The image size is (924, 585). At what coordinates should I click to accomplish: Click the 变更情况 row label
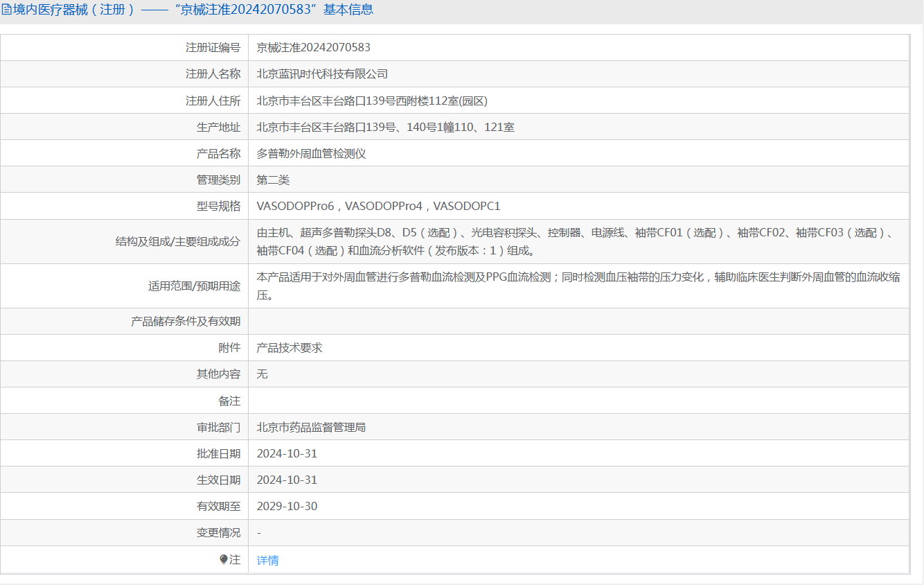click(x=218, y=532)
